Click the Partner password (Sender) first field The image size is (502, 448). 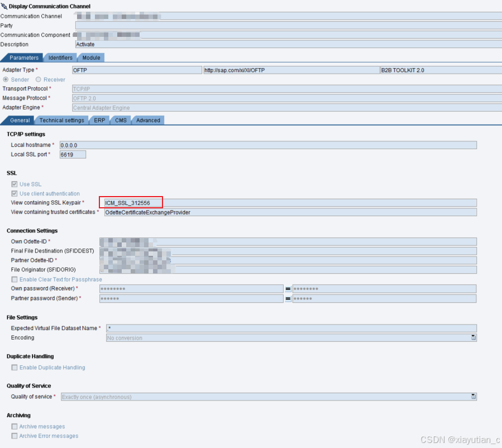[x=191, y=298]
